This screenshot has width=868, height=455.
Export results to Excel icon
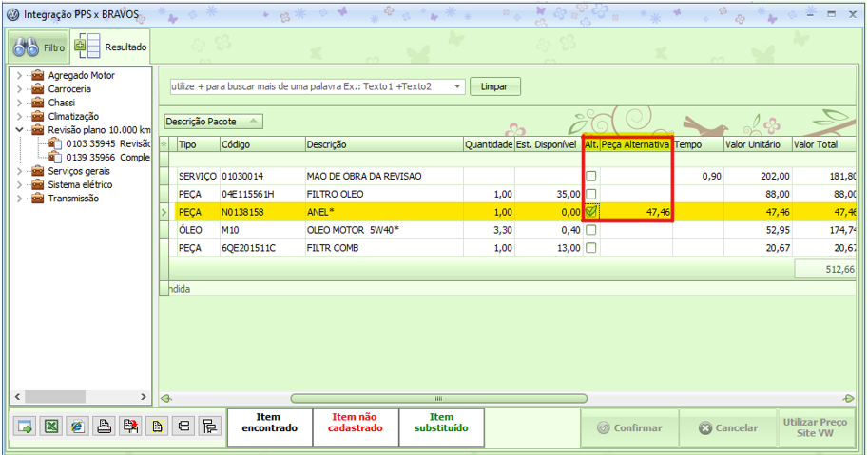(x=51, y=427)
